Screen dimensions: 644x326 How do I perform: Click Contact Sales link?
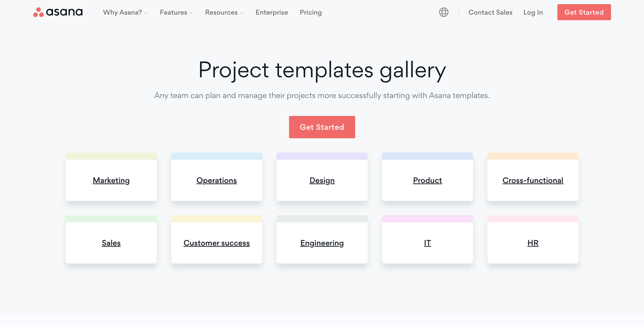[490, 12]
